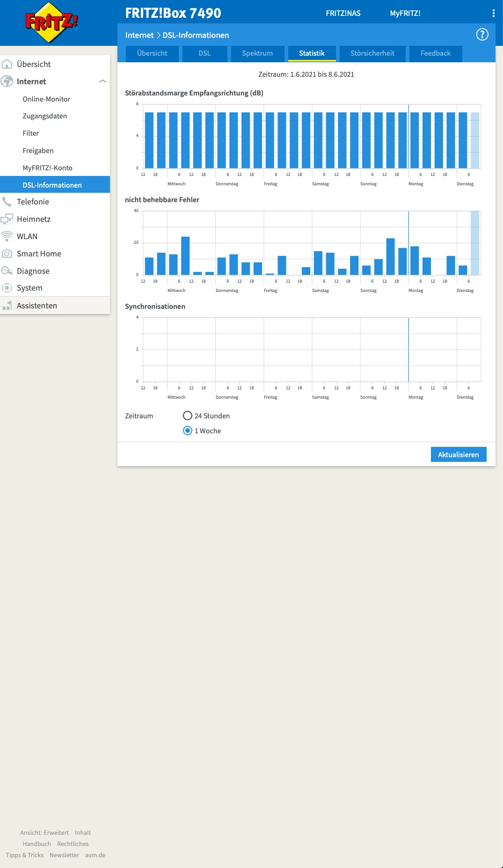The height and width of the screenshot is (868, 503).
Task: Click the Synchronisationen chart heading
Action: 155,306
